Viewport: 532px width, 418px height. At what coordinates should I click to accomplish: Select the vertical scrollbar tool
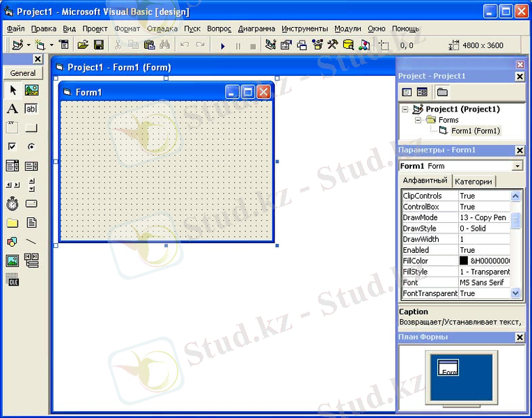point(31,185)
